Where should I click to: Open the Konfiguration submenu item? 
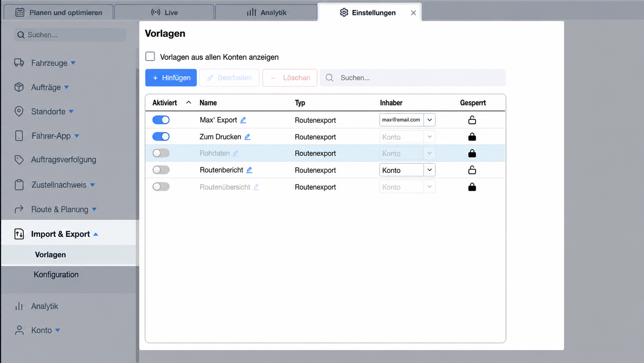[56, 275]
